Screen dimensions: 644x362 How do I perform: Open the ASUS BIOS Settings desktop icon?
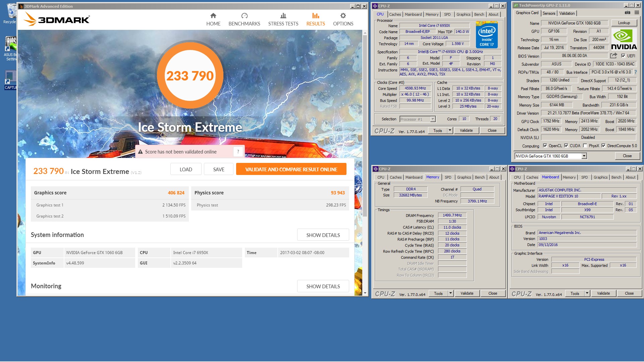click(10, 49)
